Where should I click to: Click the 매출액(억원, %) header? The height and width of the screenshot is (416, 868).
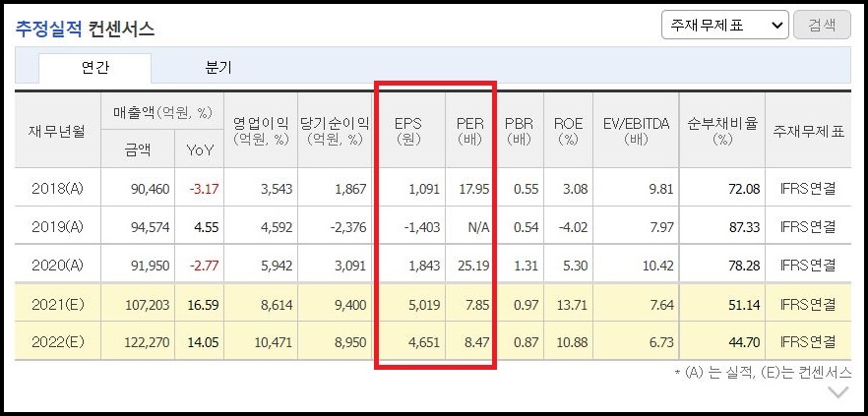(162, 113)
